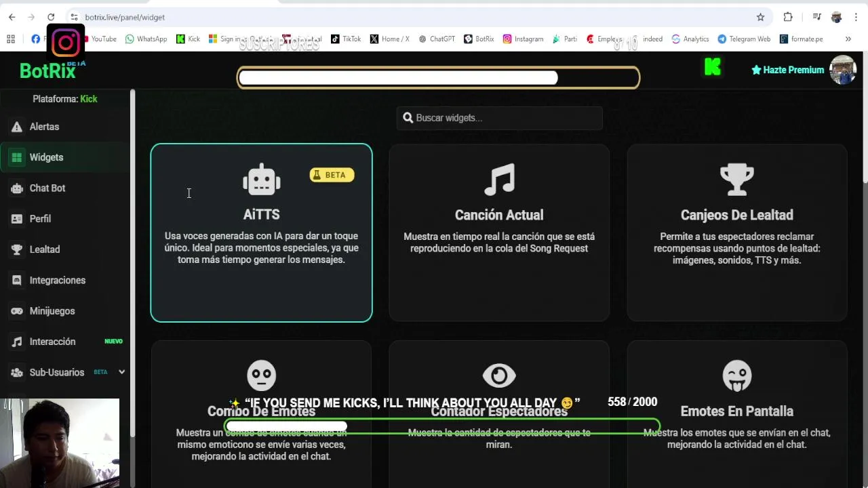The image size is (868, 488).
Task: Open the WhatsApp bookmark
Action: [x=146, y=39]
